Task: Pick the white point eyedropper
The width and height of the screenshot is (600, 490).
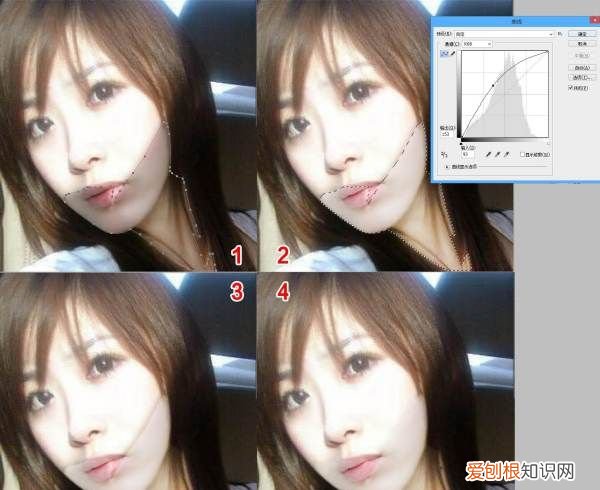Action: click(x=507, y=155)
